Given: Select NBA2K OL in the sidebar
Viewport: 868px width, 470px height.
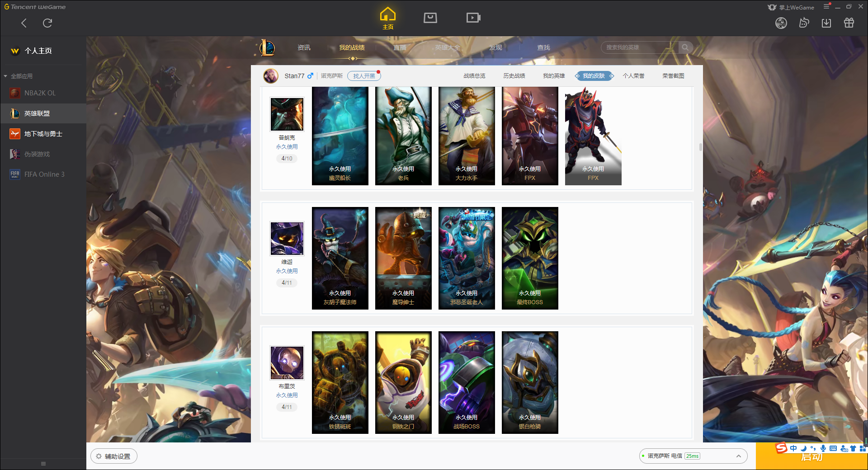Looking at the screenshot, I should [x=43, y=93].
